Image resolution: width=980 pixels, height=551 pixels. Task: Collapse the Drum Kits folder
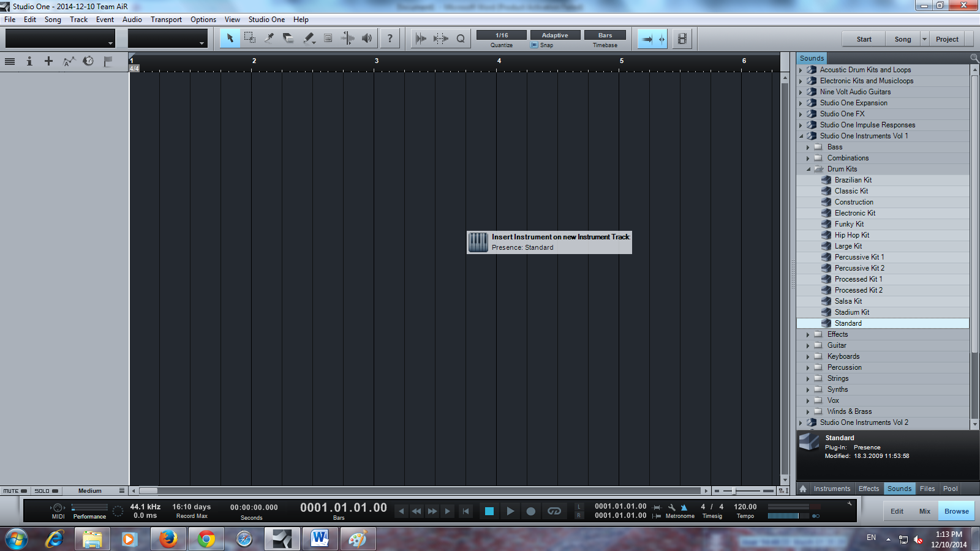(x=808, y=169)
